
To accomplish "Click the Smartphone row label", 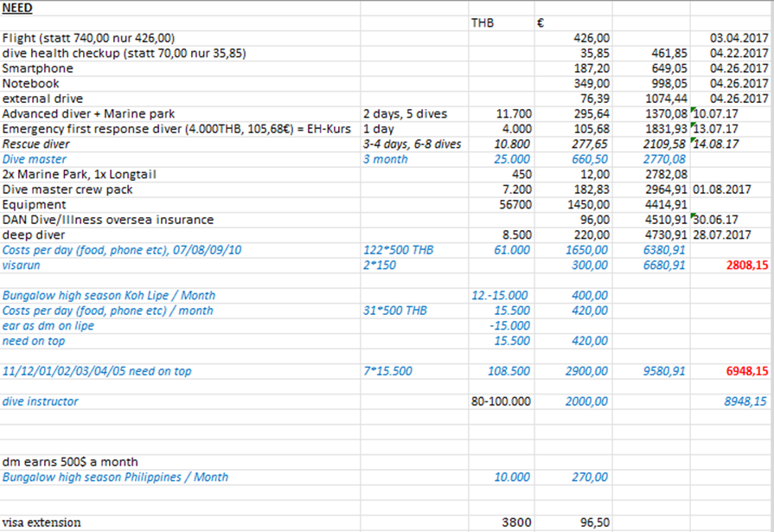I will [x=38, y=68].
